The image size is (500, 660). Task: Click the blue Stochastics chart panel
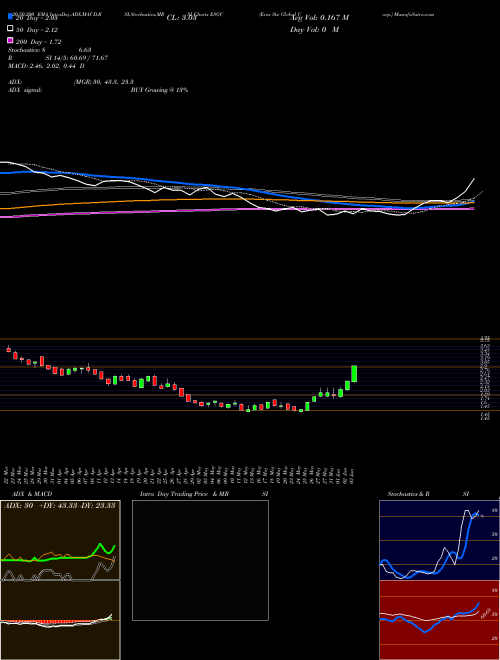(439, 540)
